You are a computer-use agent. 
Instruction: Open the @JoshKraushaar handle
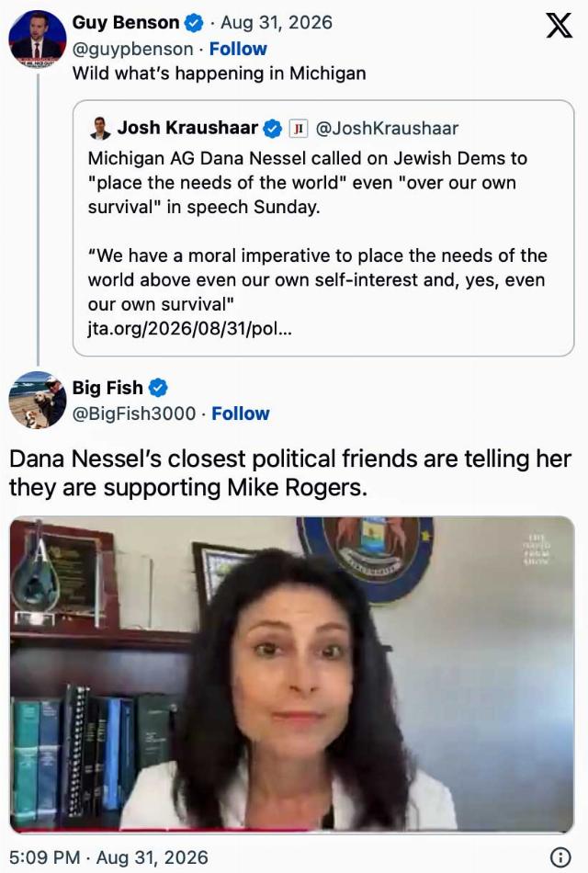point(387,128)
